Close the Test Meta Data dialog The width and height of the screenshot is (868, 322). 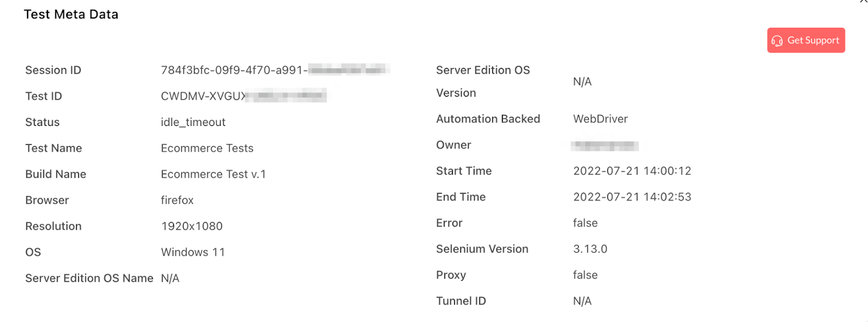863,2
